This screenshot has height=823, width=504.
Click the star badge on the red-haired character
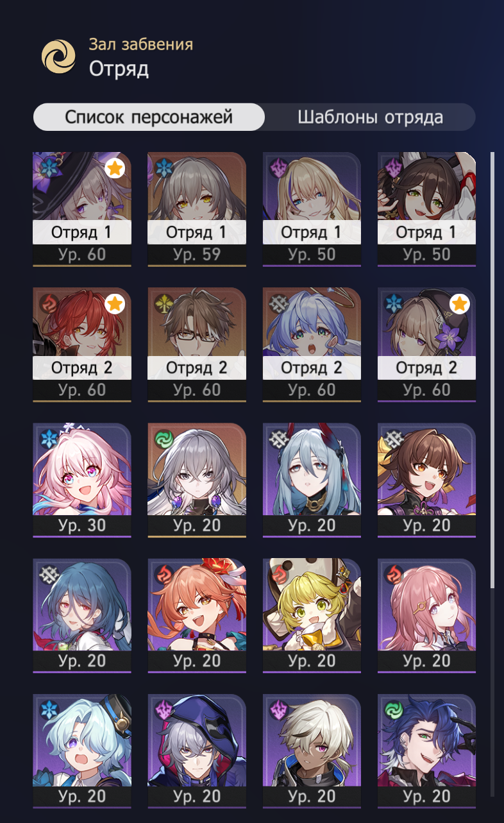115,304
